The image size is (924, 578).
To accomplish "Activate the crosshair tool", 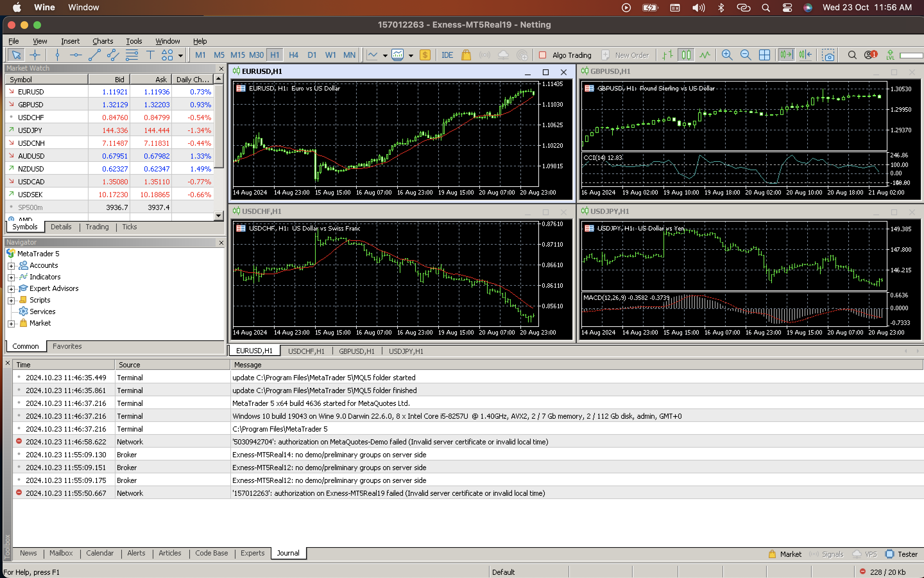I will [x=35, y=55].
